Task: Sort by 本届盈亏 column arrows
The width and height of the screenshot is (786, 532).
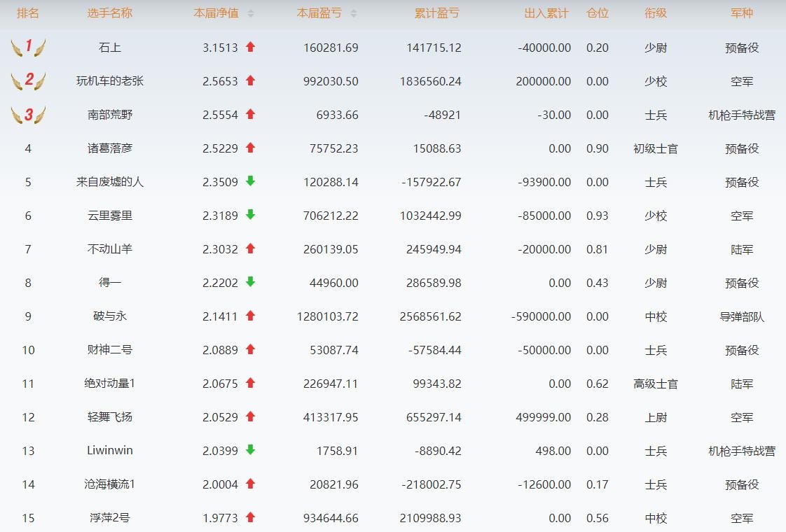Action: pos(353,13)
